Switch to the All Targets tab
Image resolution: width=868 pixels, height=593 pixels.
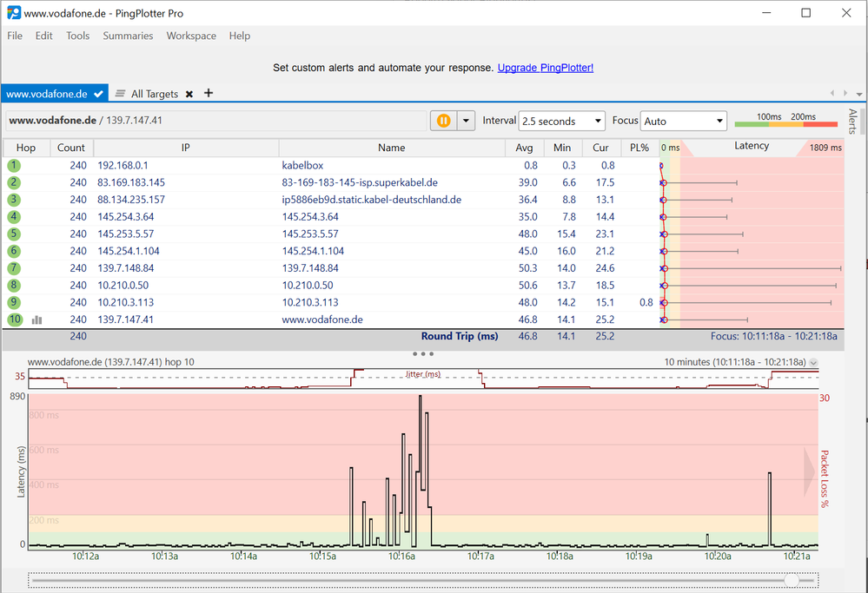point(155,94)
